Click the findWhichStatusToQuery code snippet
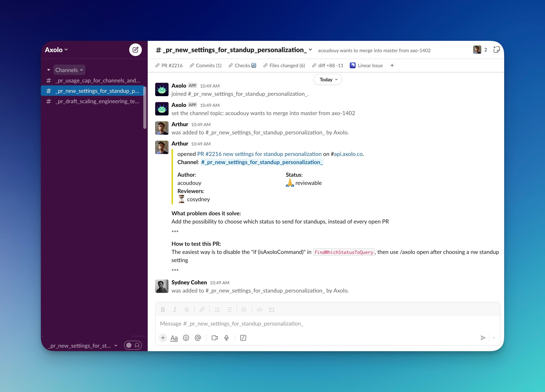The image size is (545, 392). [x=344, y=252]
